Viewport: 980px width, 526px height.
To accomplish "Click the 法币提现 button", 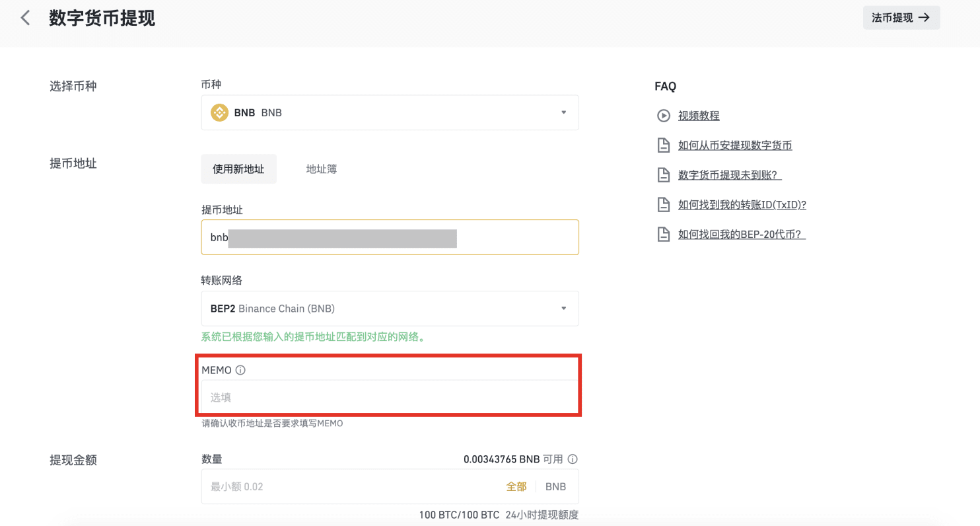I will (x=901, y=18).
